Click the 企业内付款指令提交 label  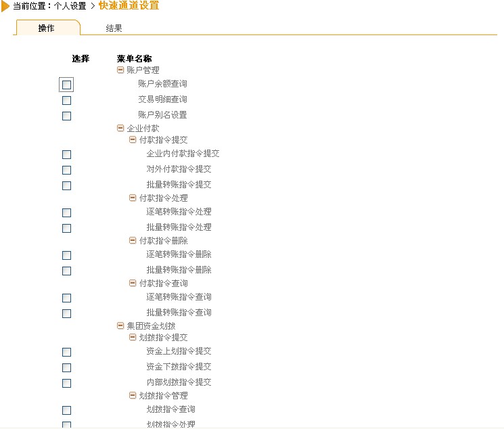[183, 154]
